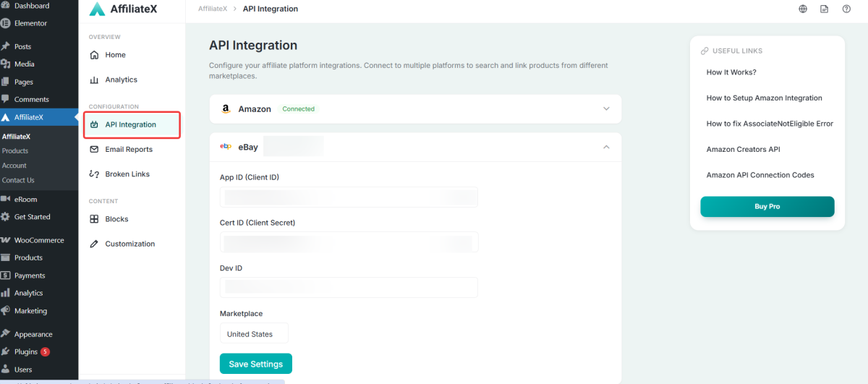Click the Amazon Connected status badge
Image resolution: width=868 pixels, height=384 pixels.
[x=299, y=109]
